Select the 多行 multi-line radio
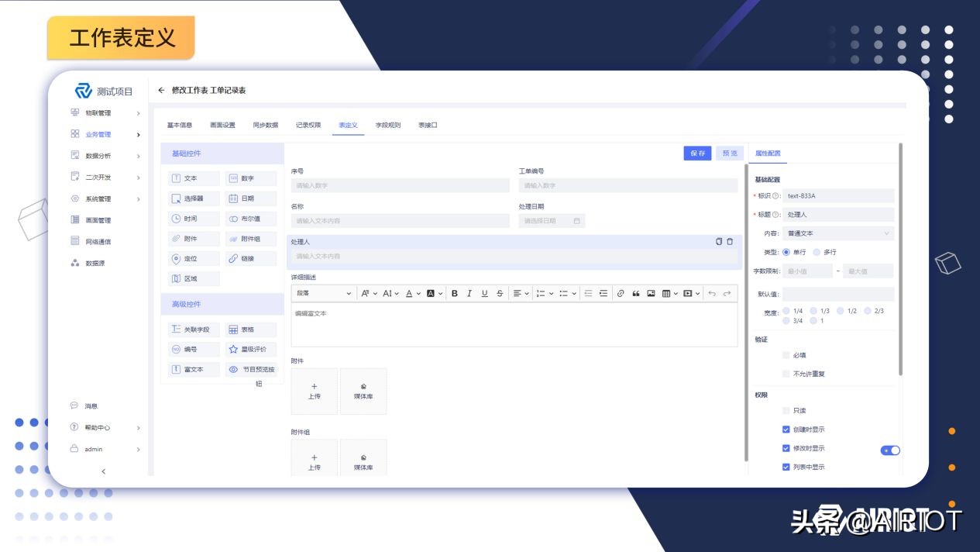The image size is (980, 552). [817, 252]
